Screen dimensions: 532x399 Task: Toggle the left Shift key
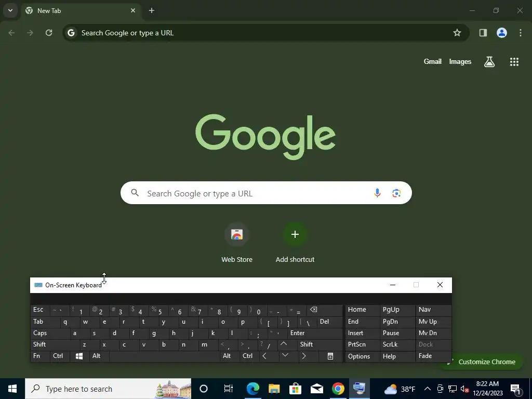coord(55,345)
